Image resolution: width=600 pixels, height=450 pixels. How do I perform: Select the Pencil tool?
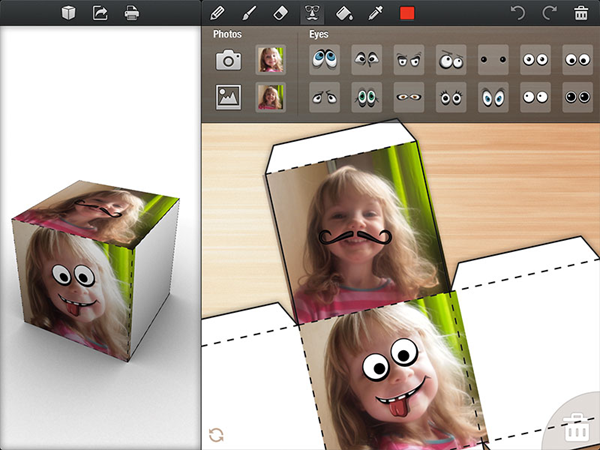point(217,13)
